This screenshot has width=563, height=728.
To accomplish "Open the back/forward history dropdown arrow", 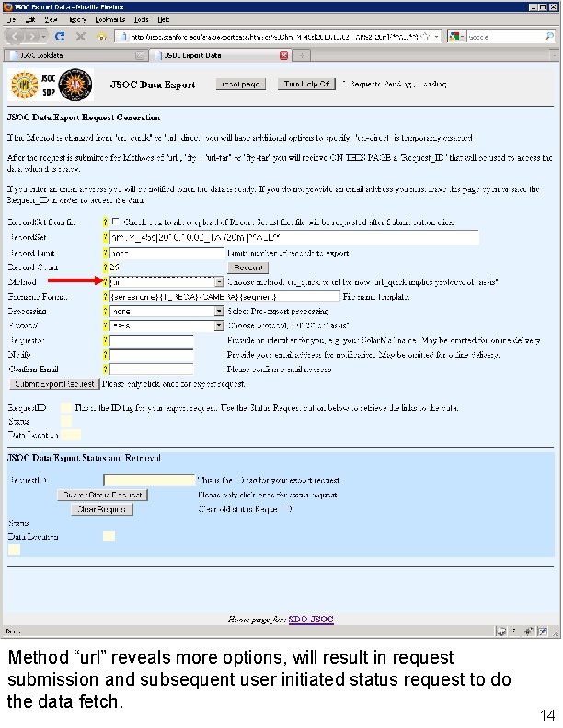I will (44, 36).
